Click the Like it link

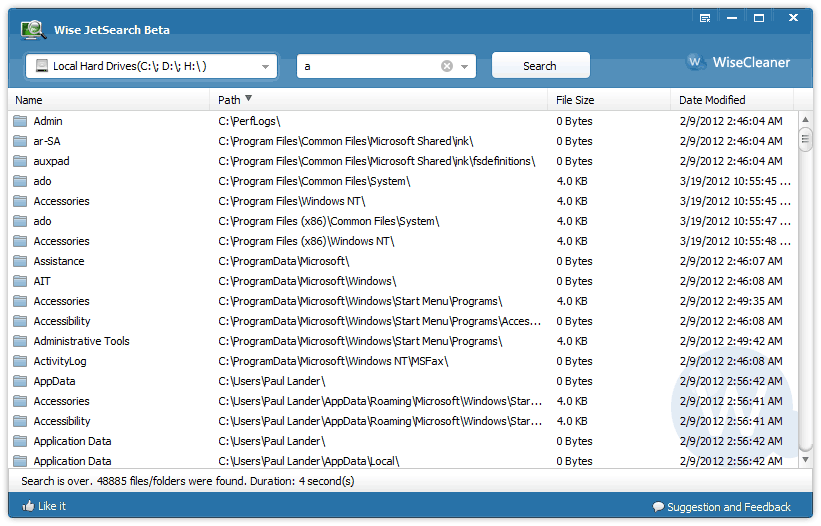[x=52, y=506]
